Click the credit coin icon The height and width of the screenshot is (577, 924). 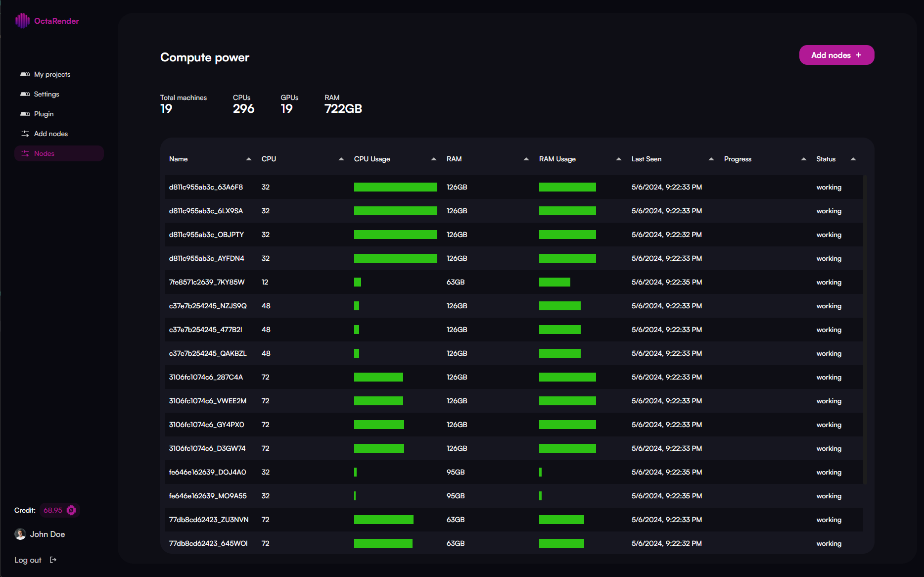tap(71, 510)
